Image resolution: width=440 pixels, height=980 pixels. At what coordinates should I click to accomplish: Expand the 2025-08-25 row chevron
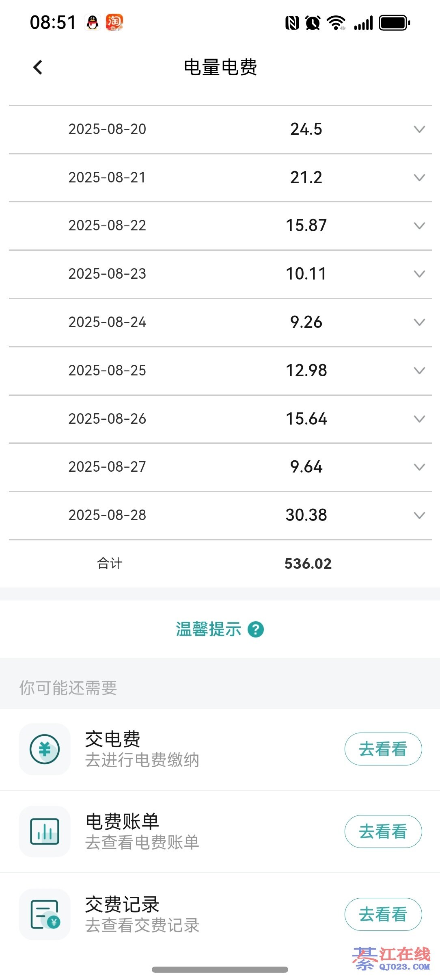(419, 370)
